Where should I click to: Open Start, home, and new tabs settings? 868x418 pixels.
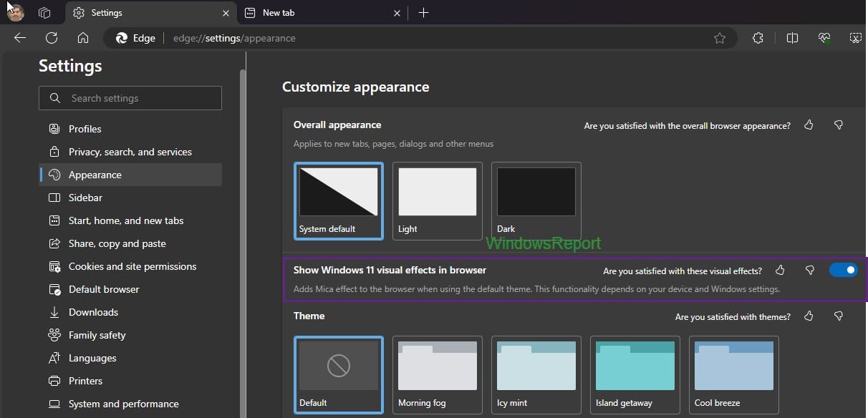[130, 220]
